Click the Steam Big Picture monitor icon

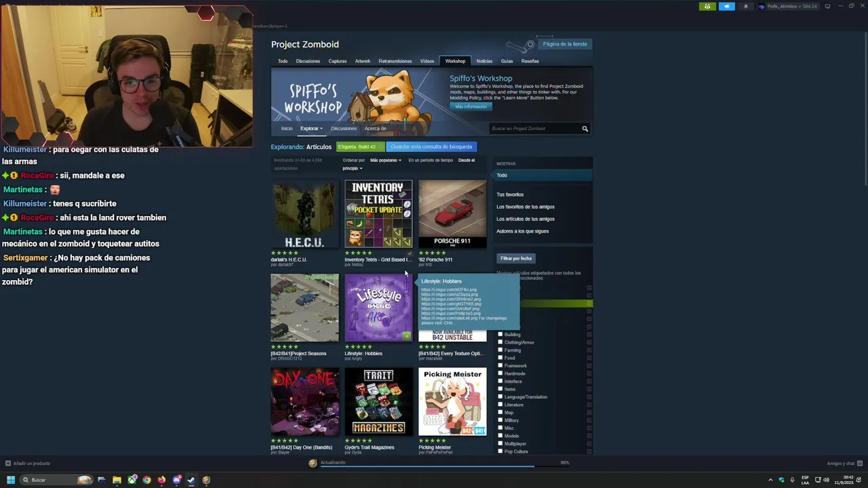pyautogui.click(x=827, y=6)
